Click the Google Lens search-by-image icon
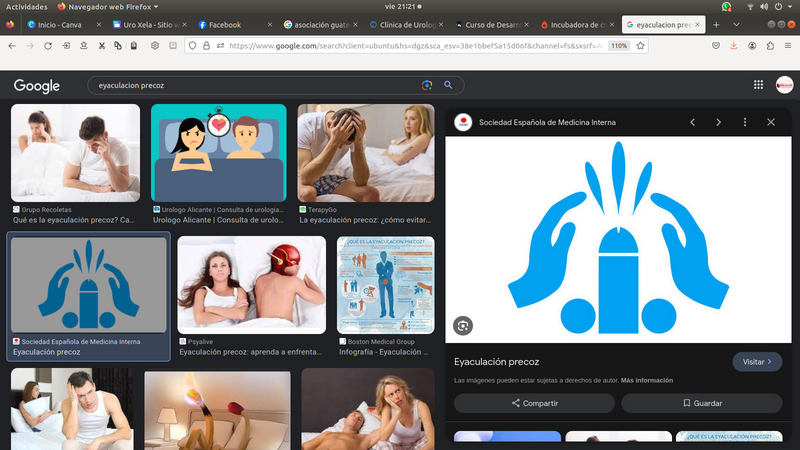The width and height of the screenshot is (800, 450). point(428,86)
